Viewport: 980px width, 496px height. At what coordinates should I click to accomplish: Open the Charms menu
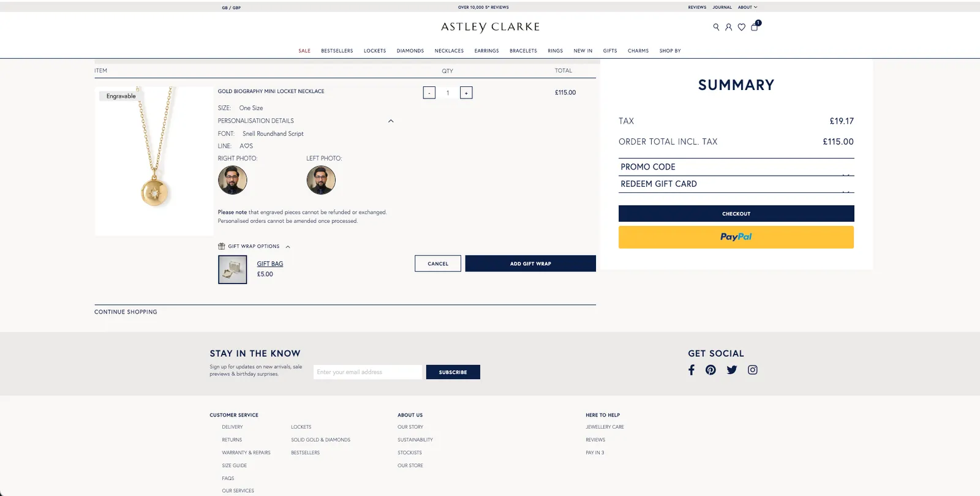click(x=638, y=51)
